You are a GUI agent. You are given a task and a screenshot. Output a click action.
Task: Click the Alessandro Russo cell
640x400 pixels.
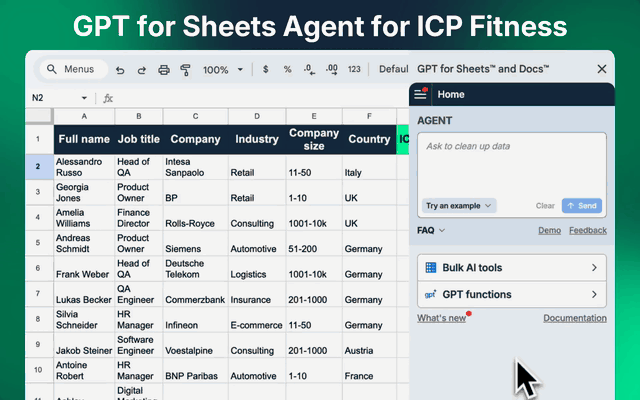coord(84,167)
